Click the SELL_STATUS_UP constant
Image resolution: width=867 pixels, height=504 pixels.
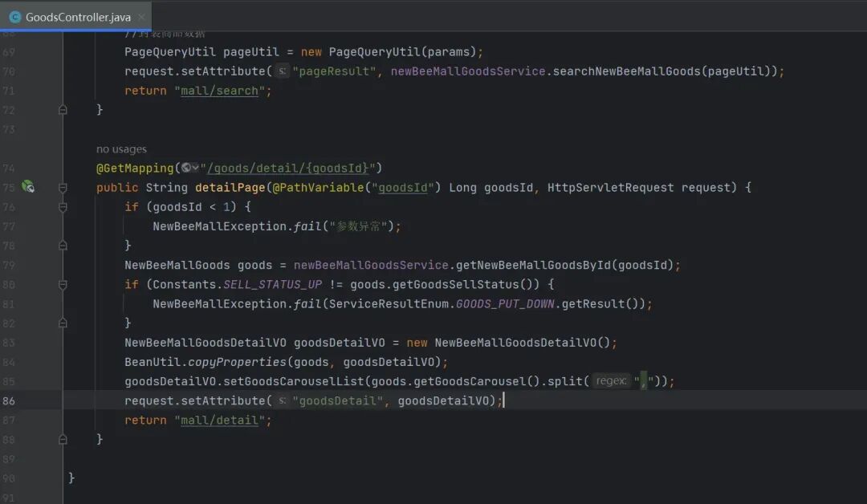(273, 285)
